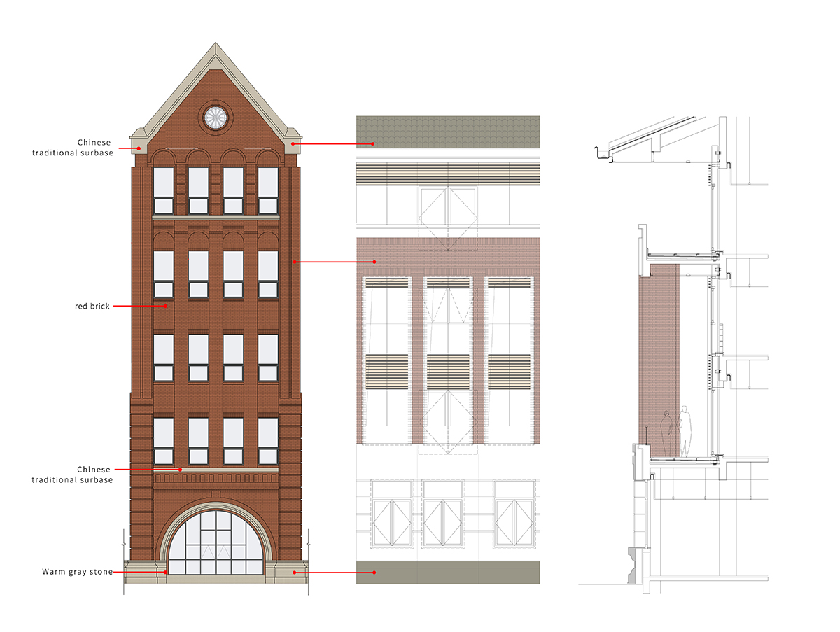This screenshot has width=840, height=632.
Task: Click the red dot on the gray stone band
Action: (x=375, y=573)
